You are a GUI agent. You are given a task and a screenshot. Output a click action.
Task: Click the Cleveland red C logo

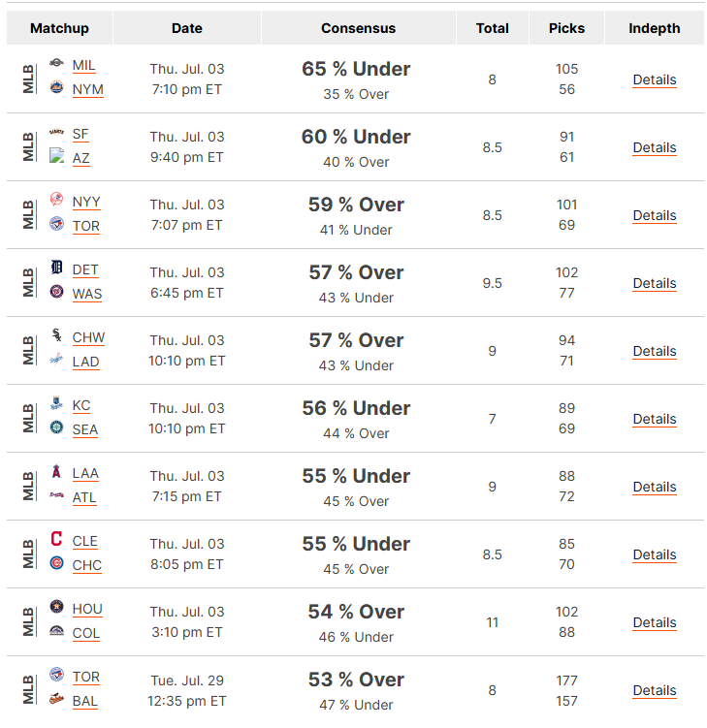click(x=56, y=539)
